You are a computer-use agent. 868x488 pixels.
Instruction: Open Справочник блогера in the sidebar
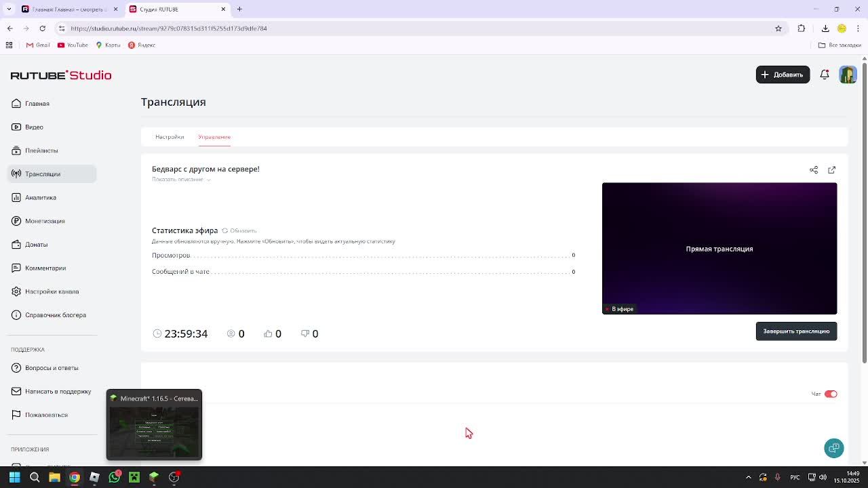(52, 315)
